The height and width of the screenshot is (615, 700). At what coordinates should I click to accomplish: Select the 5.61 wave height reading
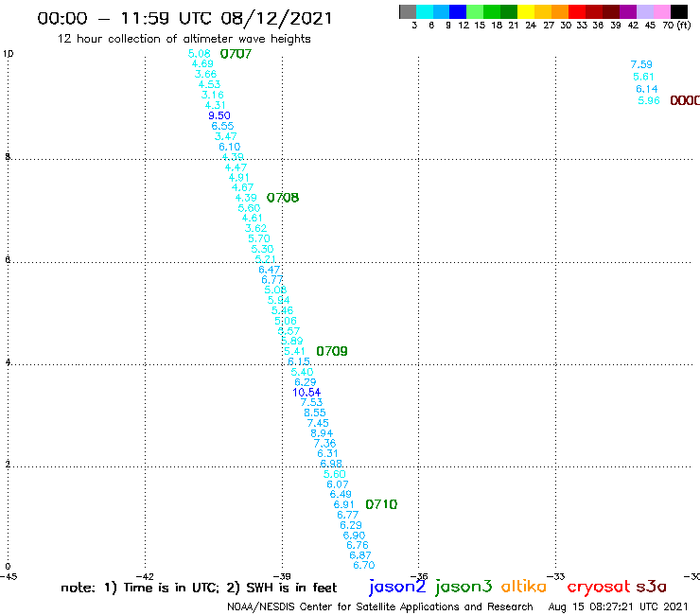643,77
